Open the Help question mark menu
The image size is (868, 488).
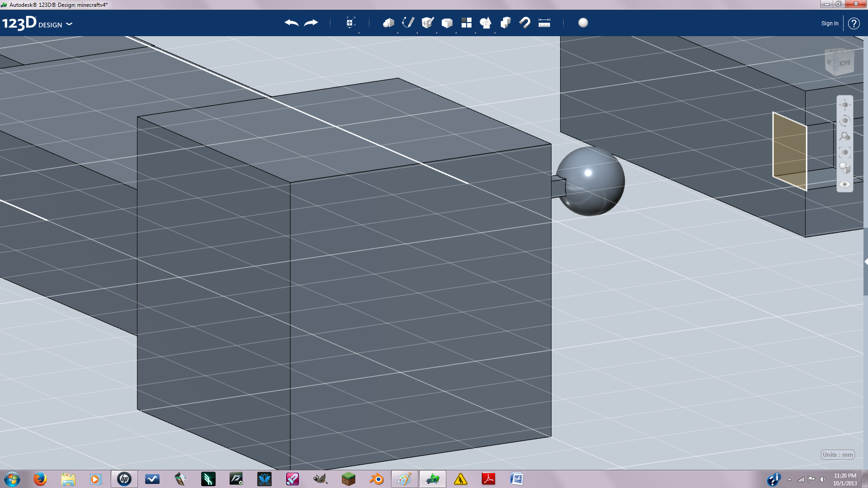[854, 23]
